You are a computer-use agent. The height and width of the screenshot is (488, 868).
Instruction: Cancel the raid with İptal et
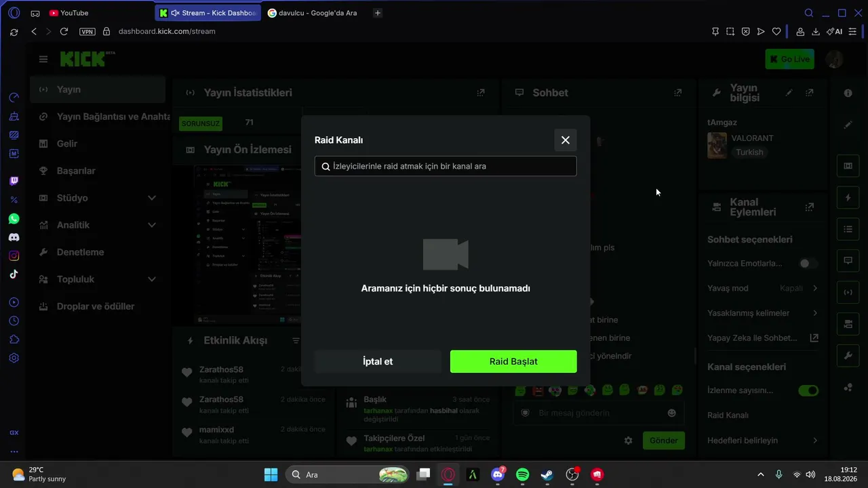(x=378, y=361)
